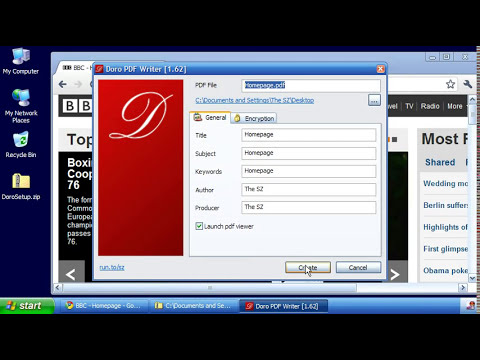Switch to the Encryption tab

[254, 118]
